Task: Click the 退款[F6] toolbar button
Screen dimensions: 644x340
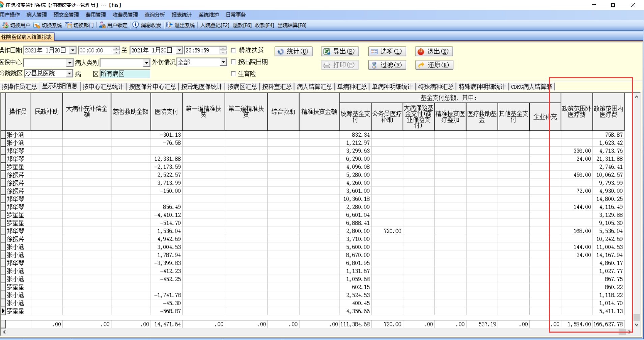Action: click(x=242, y=25)
